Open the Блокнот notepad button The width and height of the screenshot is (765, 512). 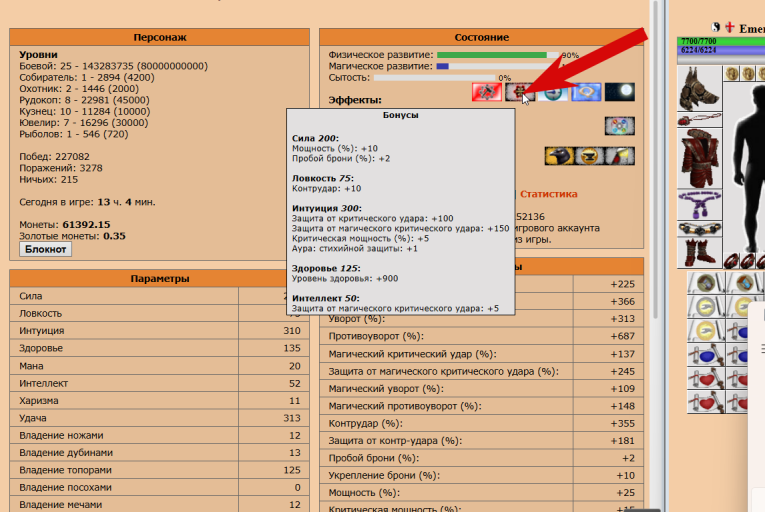coord(45,249)
